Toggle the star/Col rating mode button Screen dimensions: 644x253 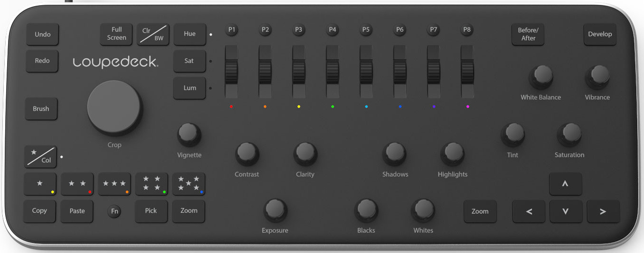pos(40,156)
